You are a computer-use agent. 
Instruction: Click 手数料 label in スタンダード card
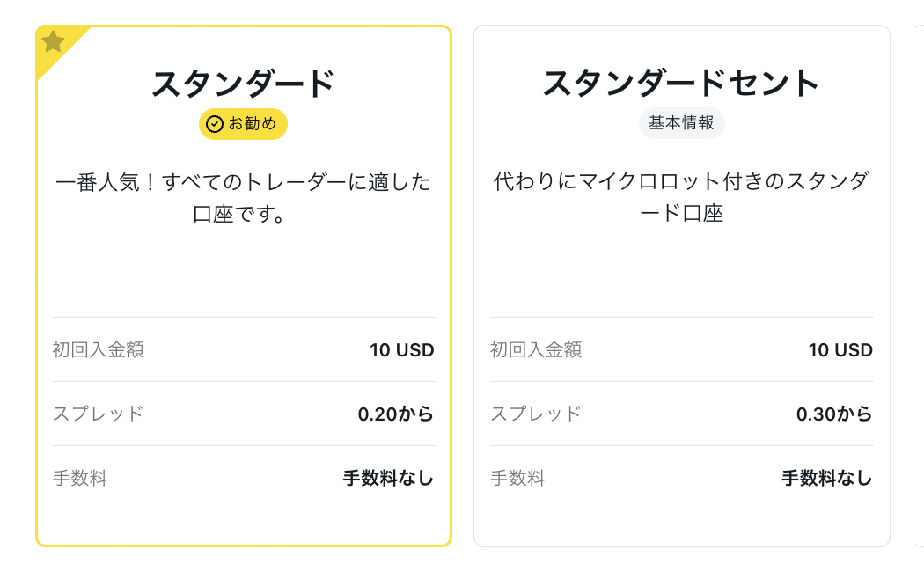click(79, 478)
